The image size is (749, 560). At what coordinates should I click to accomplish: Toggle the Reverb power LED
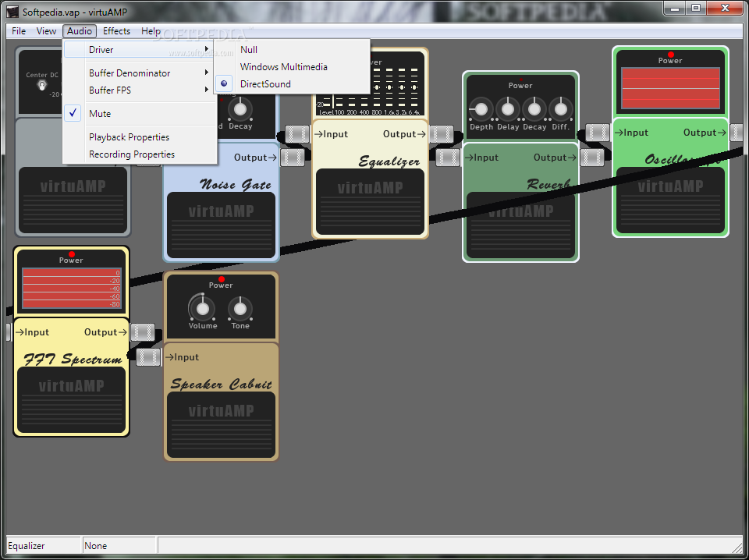click(x=520, y=80)
